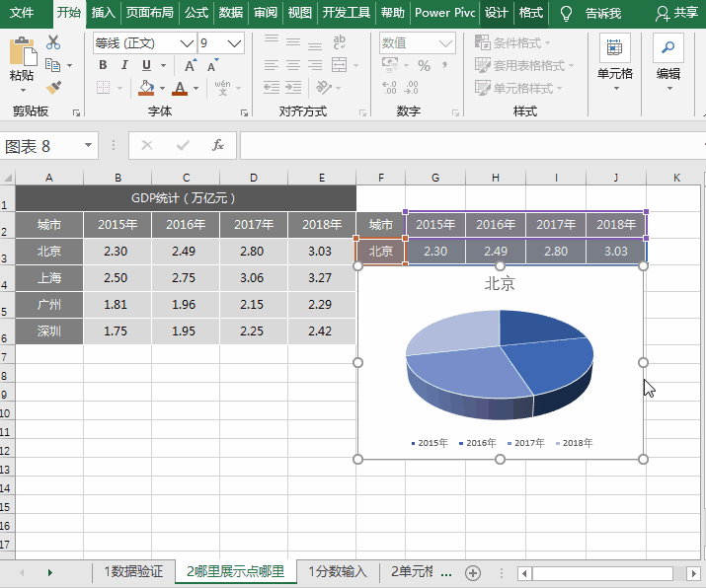Viewport: 706px width, 588px height.
Task: Click the comma style icon
Action: coord(445,66)
